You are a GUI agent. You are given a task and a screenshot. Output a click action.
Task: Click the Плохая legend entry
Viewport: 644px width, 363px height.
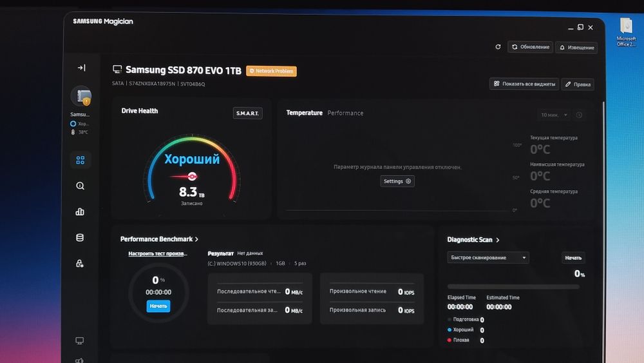pyautogui.click(x=466, y=340)
